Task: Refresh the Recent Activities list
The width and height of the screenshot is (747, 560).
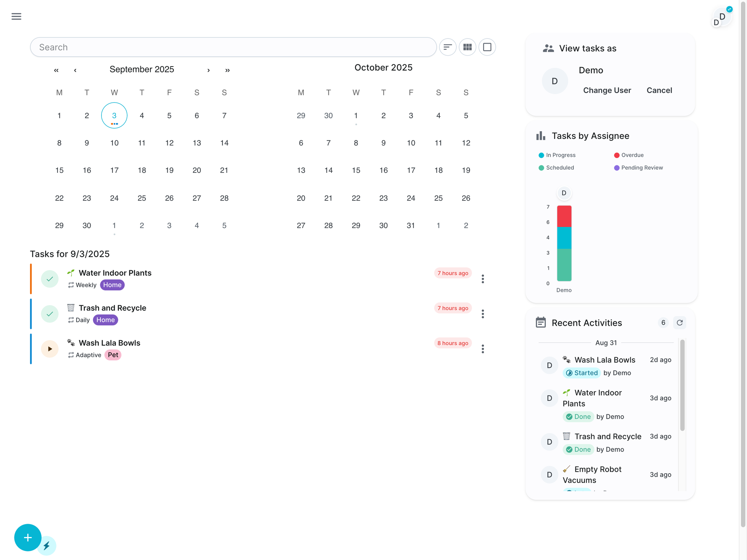Action: (680, 323)
